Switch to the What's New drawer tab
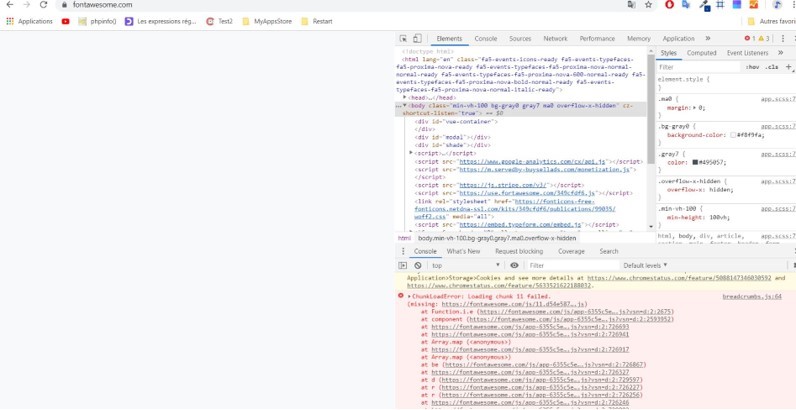 (x=463, y=252)
